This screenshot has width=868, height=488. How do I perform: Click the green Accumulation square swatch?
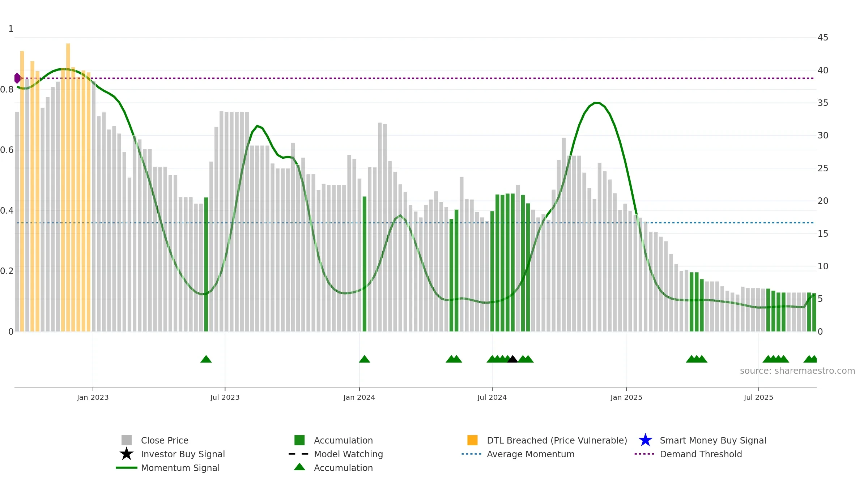[299, 440]
